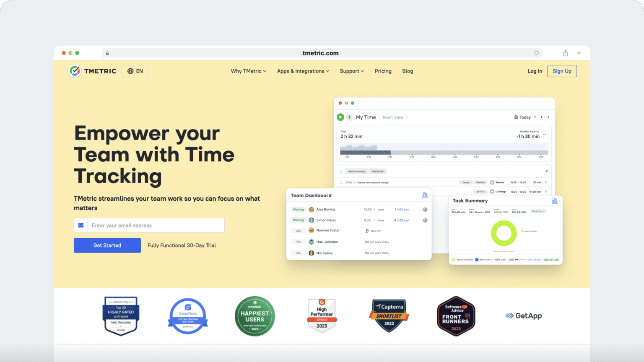Screen dimensions: 644x362
Task: Check the checkbox beside WEB-2 entry
Action: [x=341, y=182]
